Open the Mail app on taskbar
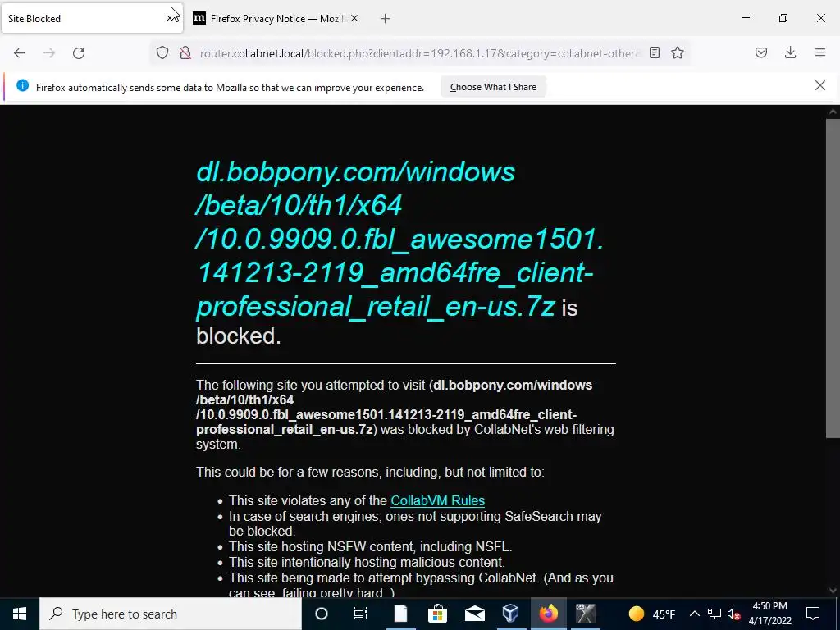 475,614
